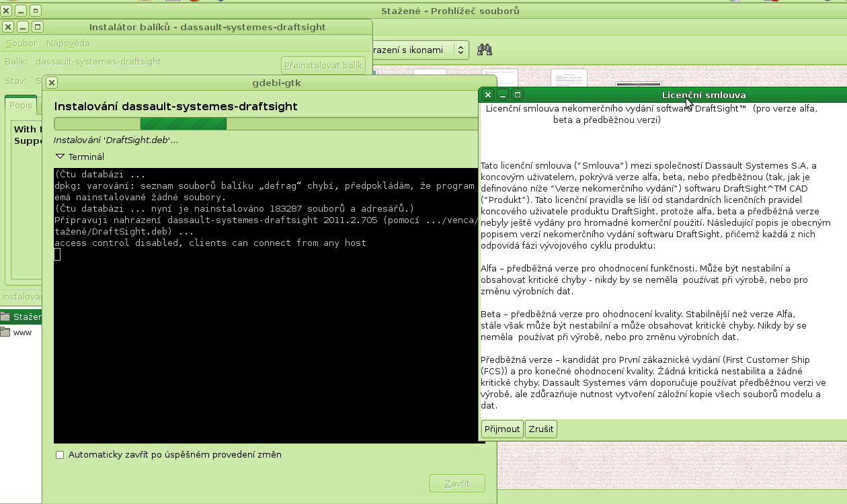Select the Stažené folder in sidebar

pyautogui.click(x=26, y=317)
